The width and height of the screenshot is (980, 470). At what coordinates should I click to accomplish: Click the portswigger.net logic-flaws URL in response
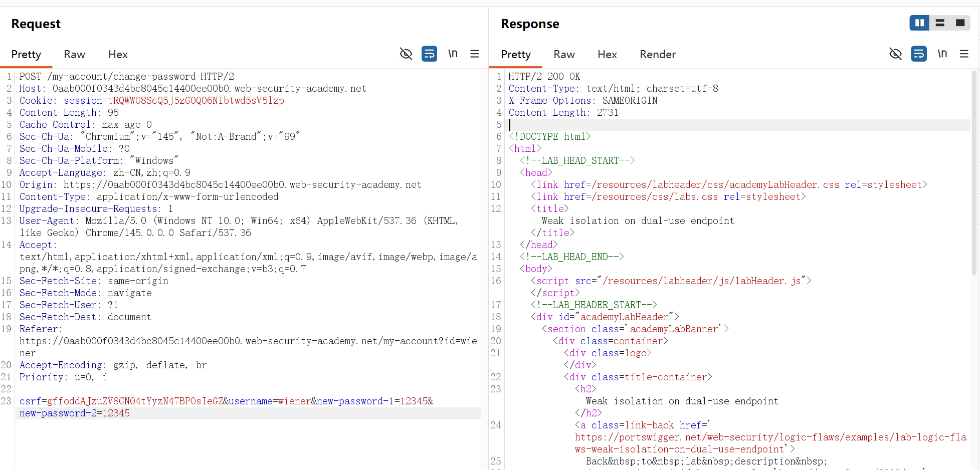[770, 443]
